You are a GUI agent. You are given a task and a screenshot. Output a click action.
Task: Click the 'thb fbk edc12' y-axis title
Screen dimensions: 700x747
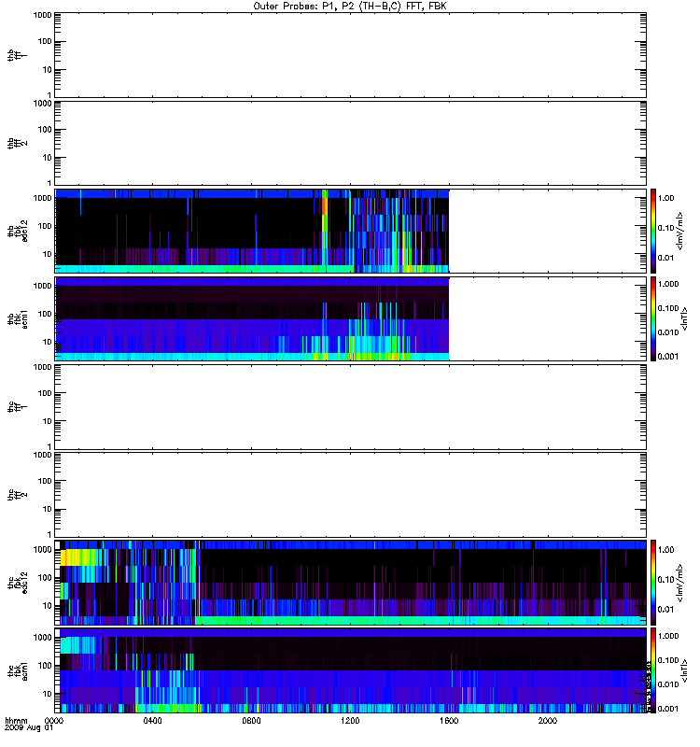coord(18,231)
